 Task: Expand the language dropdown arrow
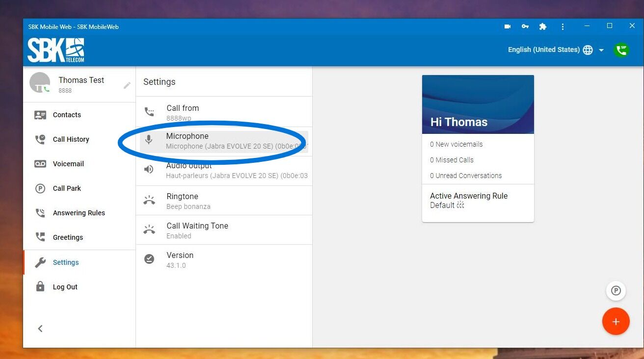[x=601, y=50]
